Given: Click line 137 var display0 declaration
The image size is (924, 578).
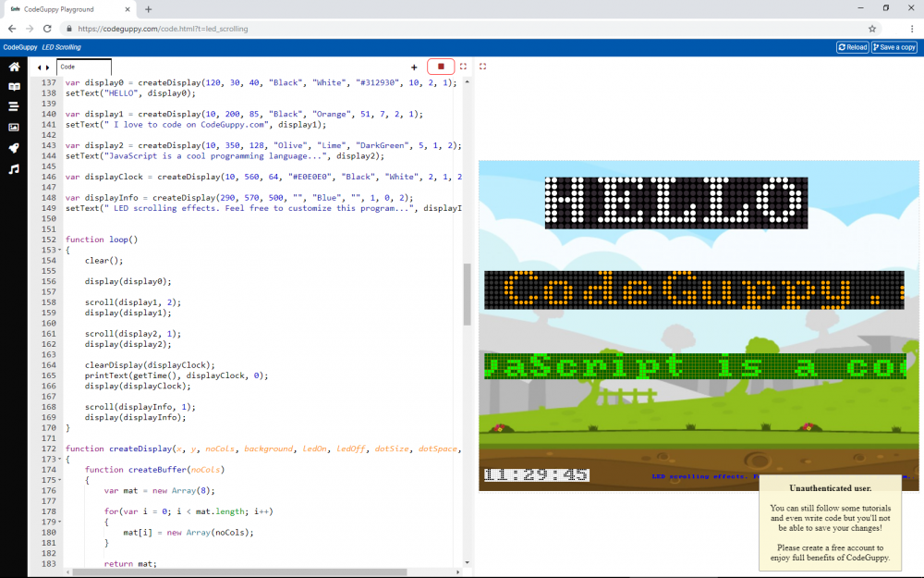Looking at the screenshot, I should pyautogui.click(x=261, y=82).
